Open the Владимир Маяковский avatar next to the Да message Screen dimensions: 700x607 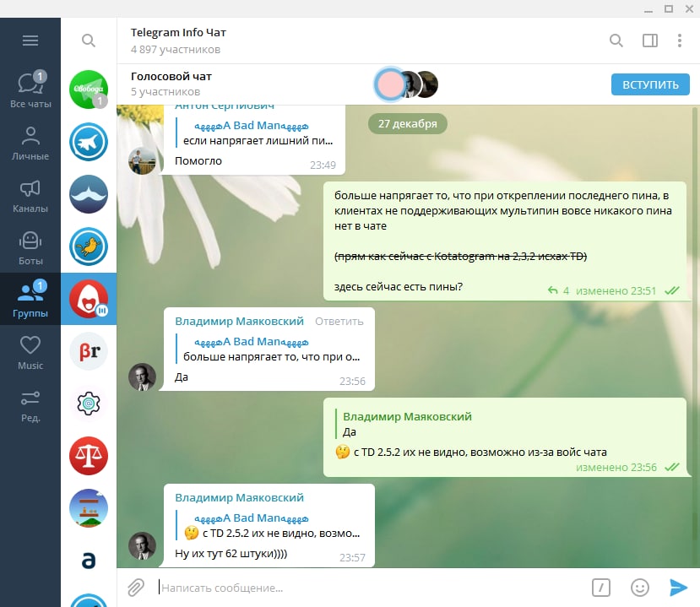click(142, 377)
